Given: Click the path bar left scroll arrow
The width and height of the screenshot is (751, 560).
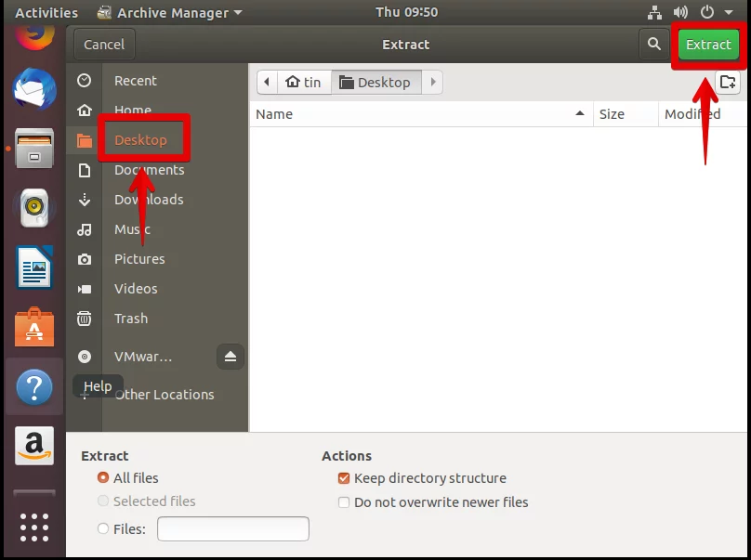Looking at the screenshot, I should pyautogui.click(x=267, y=83).
